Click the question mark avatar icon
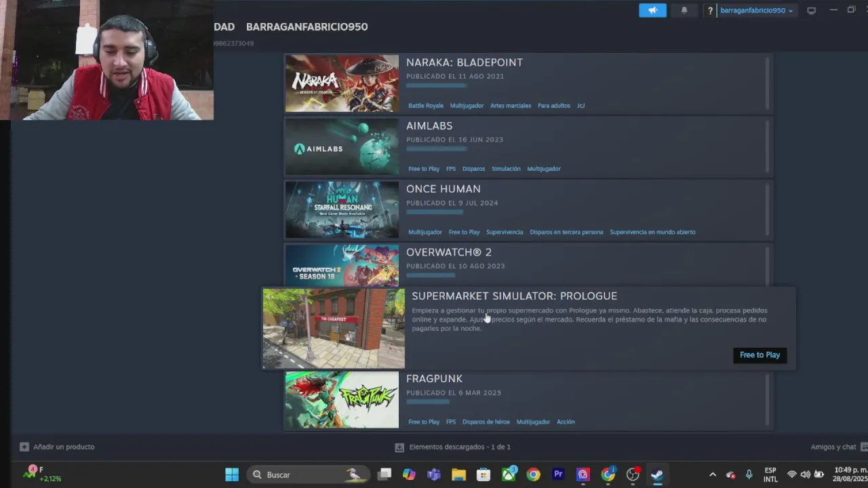 710,11
